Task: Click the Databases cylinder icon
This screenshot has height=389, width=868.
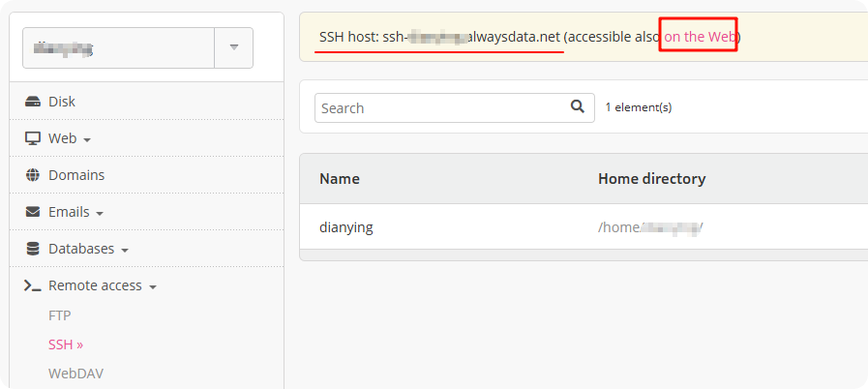Action: point(33,249)
